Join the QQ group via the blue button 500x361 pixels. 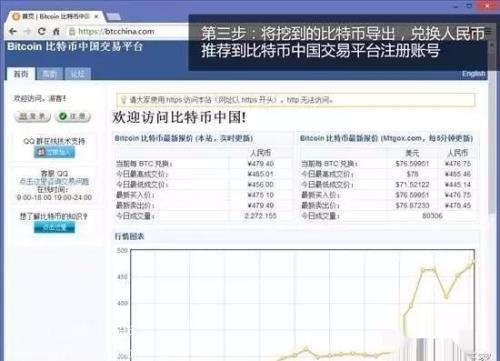[x=54, y=152]
